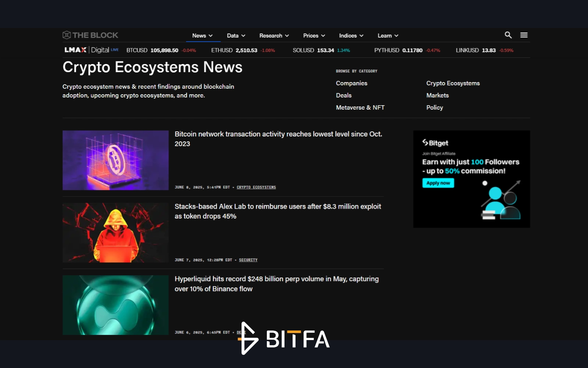
Task: Click the red hooded hacker article thumbnail
Action: click(115, 233)
